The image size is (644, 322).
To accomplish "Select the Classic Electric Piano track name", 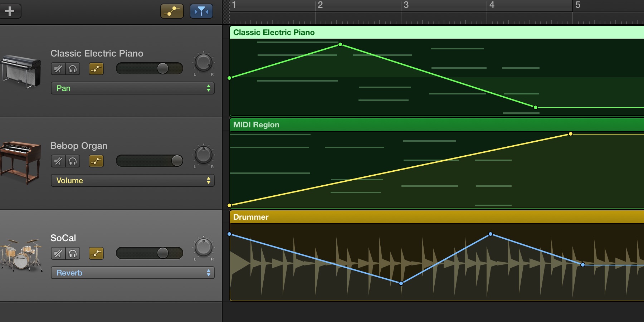I will coord(97,53).
